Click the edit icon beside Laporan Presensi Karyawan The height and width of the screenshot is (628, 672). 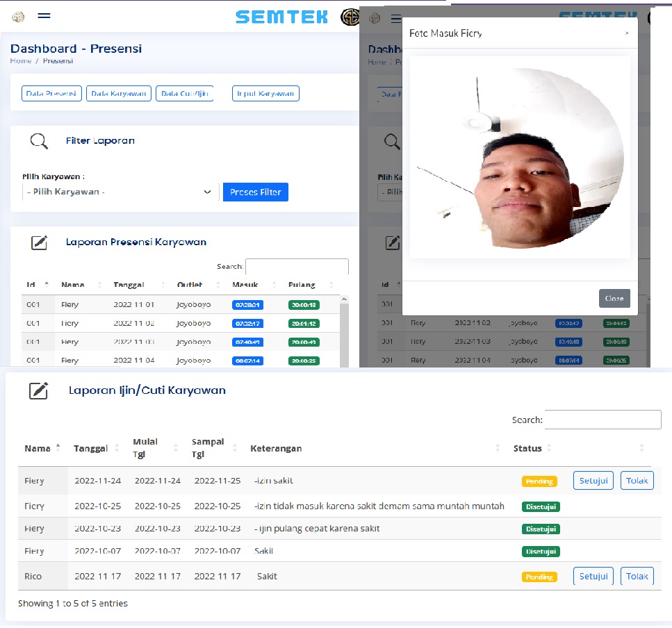(x=40, y=242)
